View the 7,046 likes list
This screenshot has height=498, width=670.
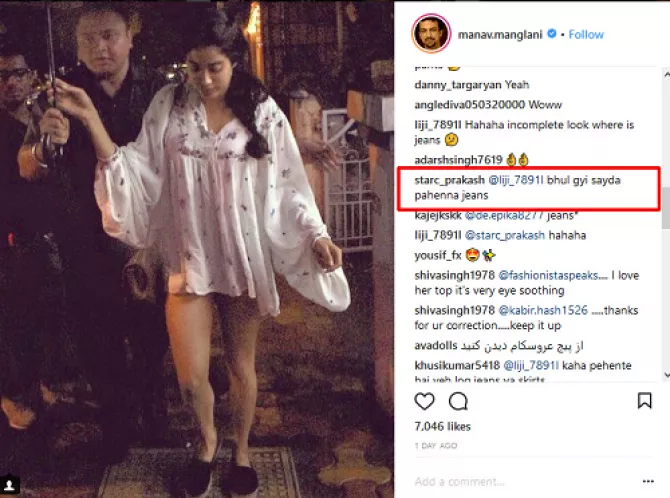click(x=442, y=426)
